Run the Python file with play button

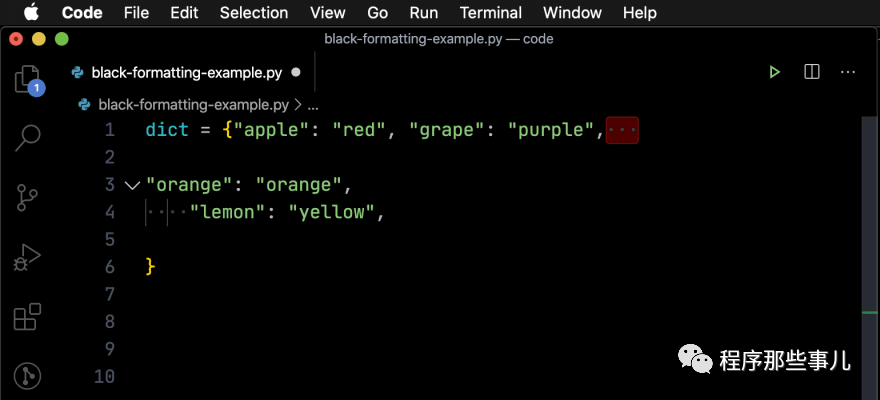[x=774, y=72]
